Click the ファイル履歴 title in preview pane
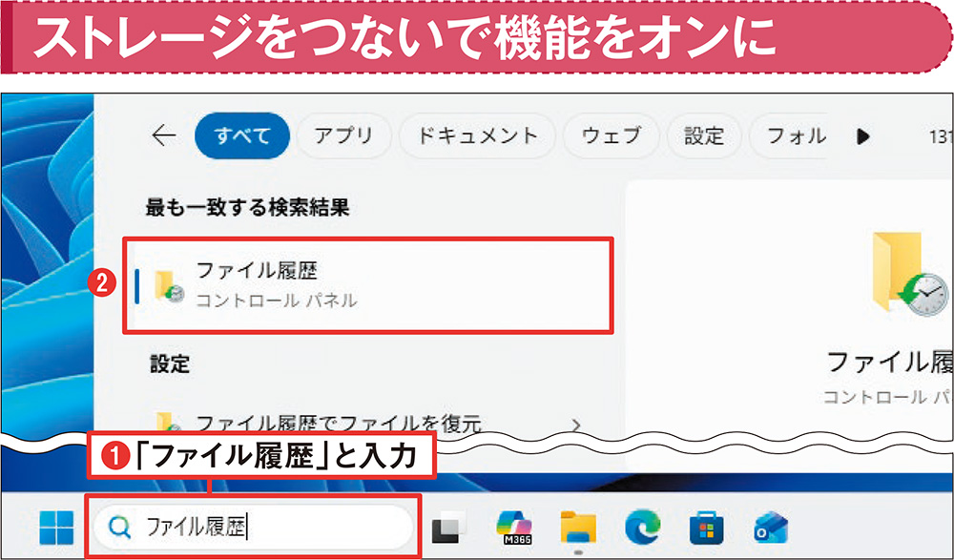Image resolution: width=954 pixels, height=560 pixels. click(x=889, y=363)
